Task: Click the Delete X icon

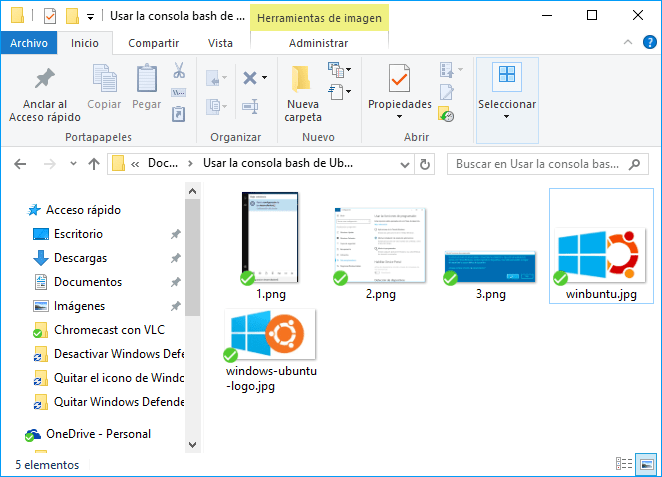Action: 250,78
